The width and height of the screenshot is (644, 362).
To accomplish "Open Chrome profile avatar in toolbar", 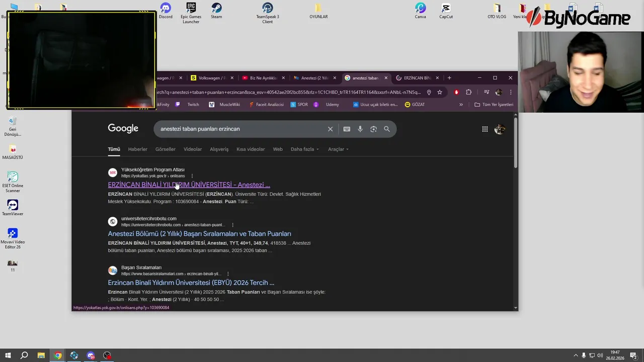I will pos(499,92).
